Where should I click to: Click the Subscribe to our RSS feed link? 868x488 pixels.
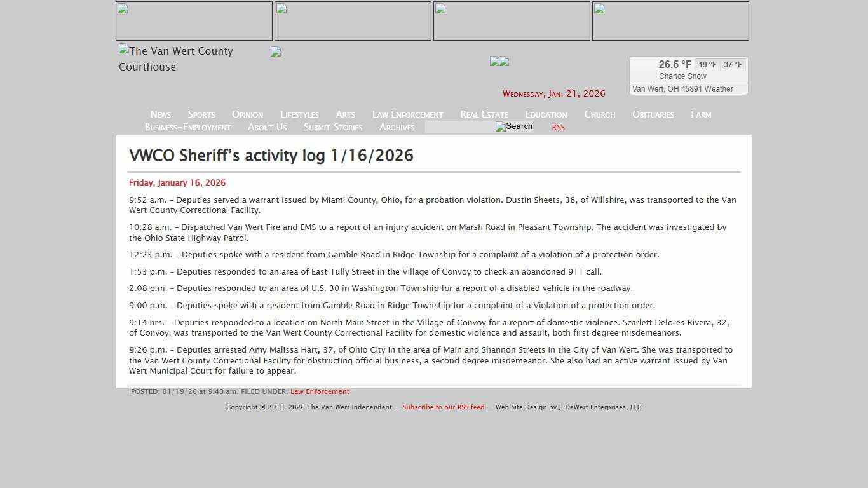[x=444, y=407]
